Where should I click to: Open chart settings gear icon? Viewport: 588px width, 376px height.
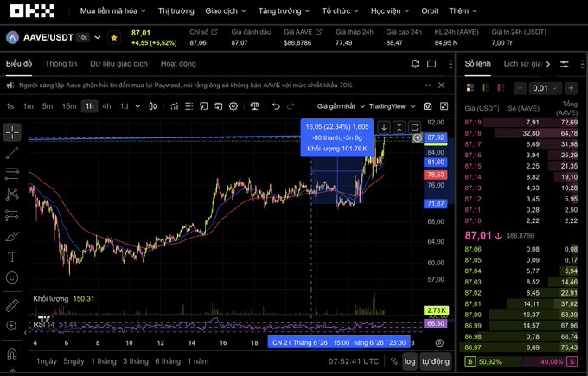click(x=233, y=106)
